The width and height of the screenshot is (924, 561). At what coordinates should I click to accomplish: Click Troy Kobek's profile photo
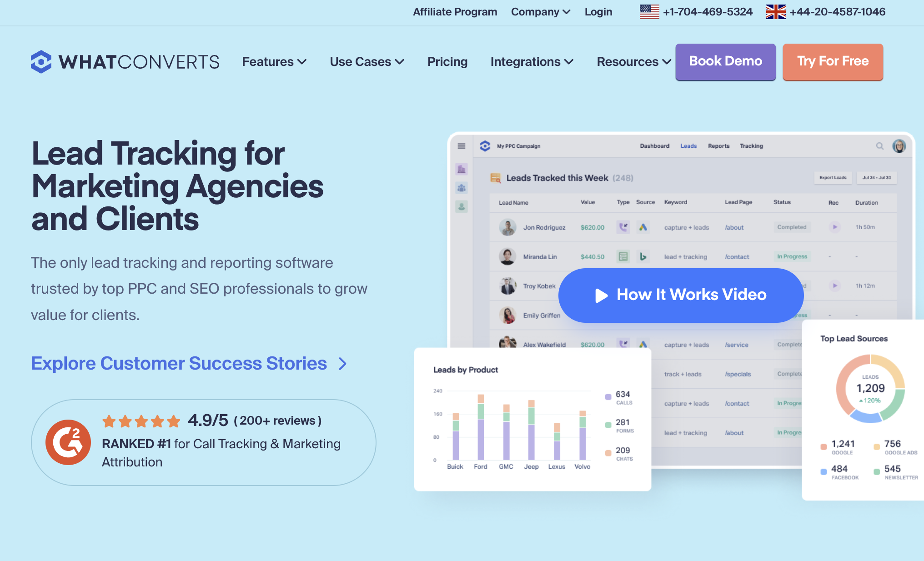(x=507, y=286)
